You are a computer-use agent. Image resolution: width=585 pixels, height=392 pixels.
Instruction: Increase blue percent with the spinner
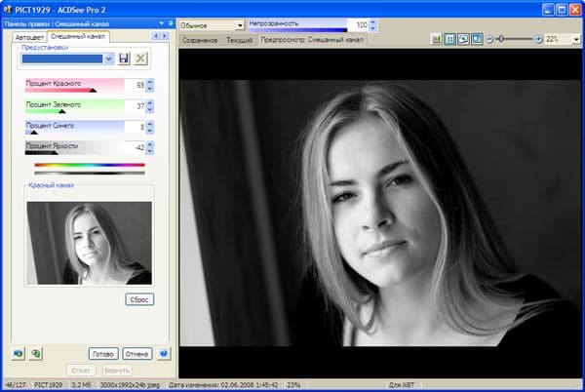[149, 124]
